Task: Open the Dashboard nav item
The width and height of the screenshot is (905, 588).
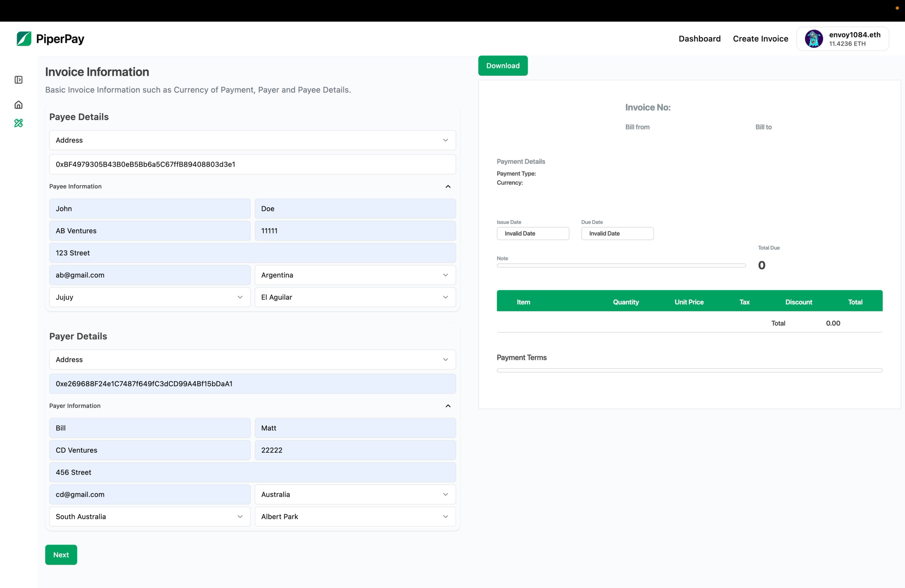Action: click(699, 39)
